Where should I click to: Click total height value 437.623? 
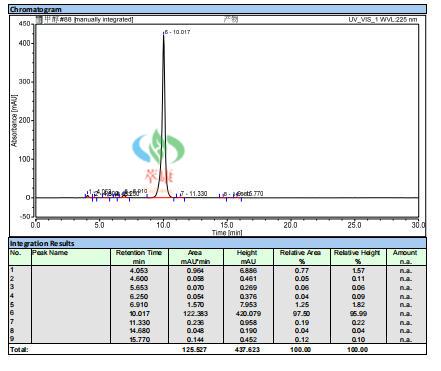(x=247, y=349)
